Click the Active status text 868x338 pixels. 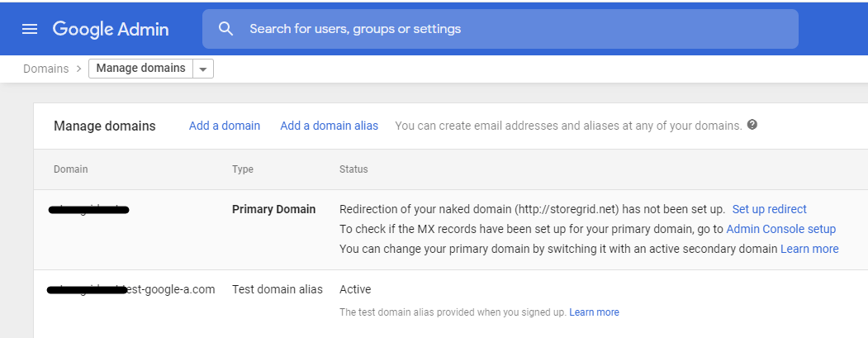tap(355, 289)
